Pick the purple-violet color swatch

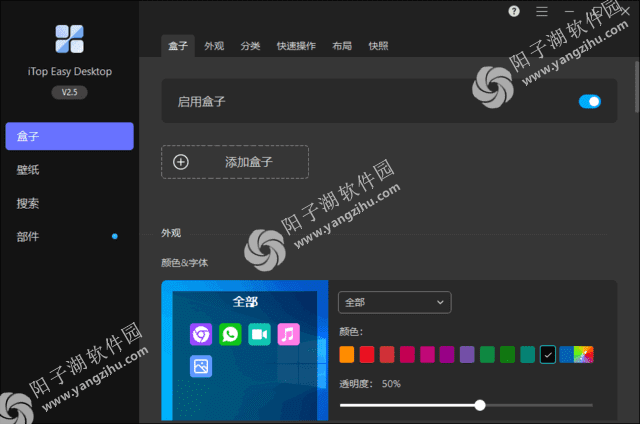click(x=447, y=354)
